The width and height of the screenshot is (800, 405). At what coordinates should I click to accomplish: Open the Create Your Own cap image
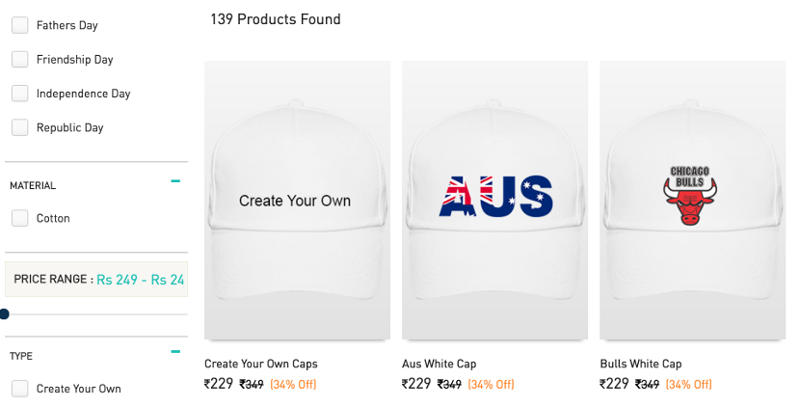297,200
